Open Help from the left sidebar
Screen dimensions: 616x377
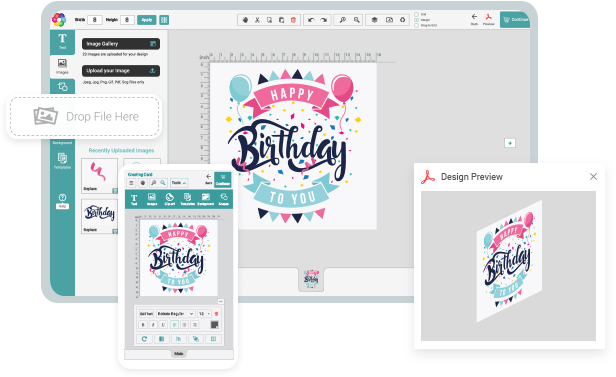62,200
